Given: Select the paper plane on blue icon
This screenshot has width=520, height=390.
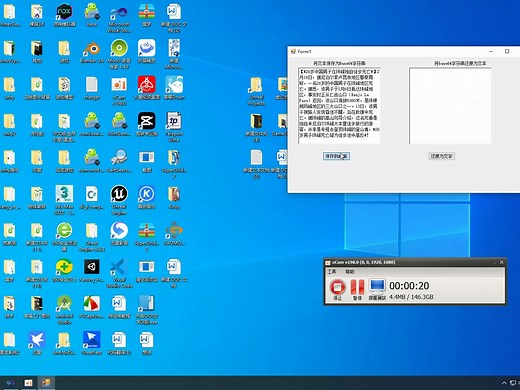Looking at the screenshot, I should point(92,340).
